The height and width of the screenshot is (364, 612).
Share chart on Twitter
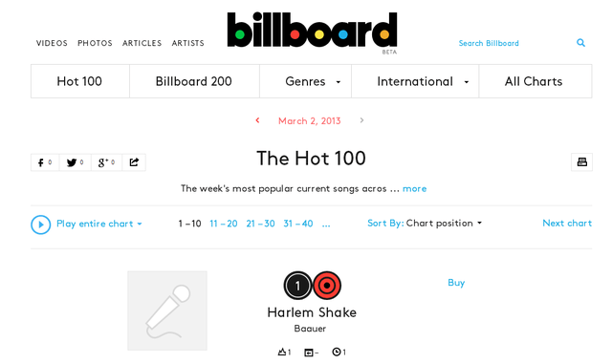(x=75, y=162)
